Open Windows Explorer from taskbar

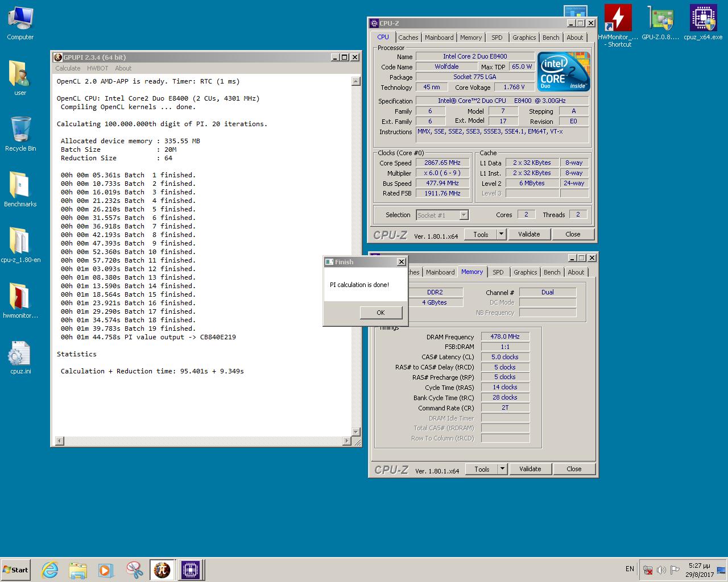pos(78,570)
